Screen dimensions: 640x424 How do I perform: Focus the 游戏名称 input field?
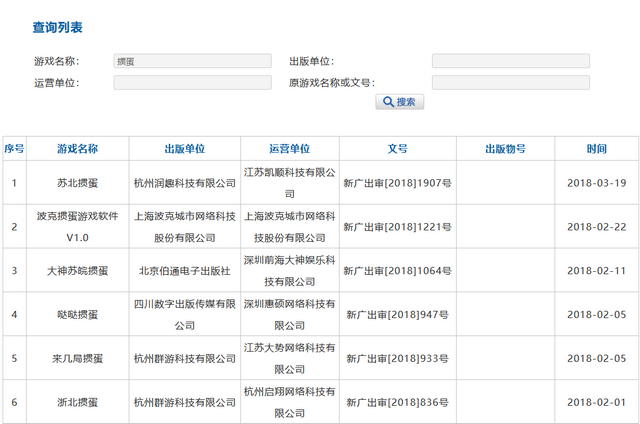tap(192, 61)
